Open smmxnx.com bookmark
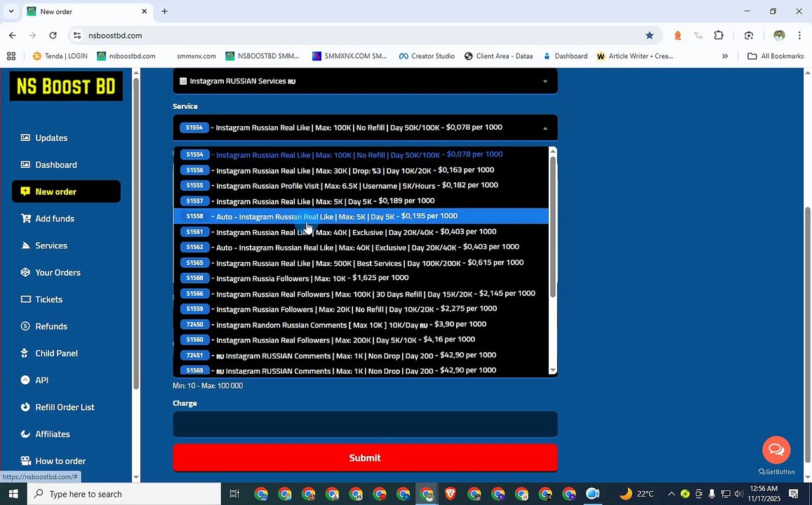Screen dimensions: 812x505 tap(196, 56)
